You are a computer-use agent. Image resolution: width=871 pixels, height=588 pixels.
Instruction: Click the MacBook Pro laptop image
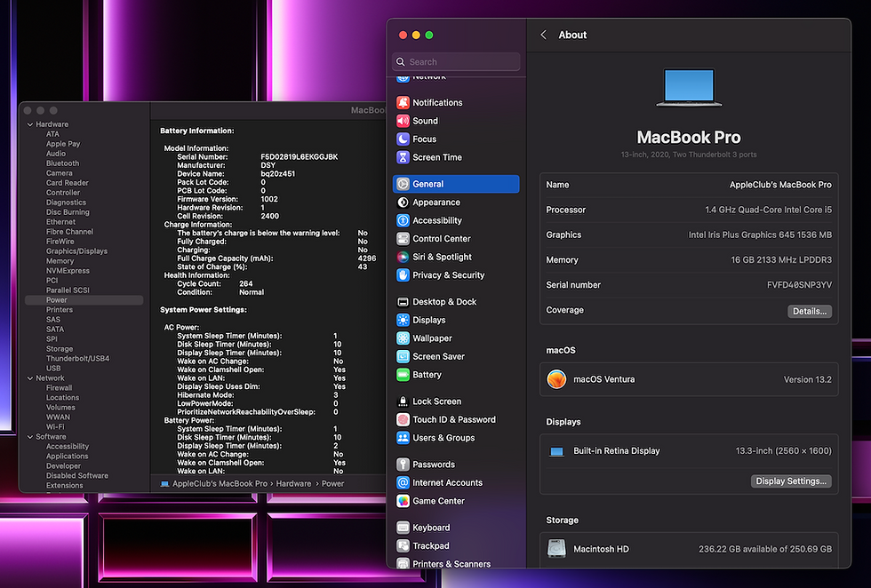[689, 87]
